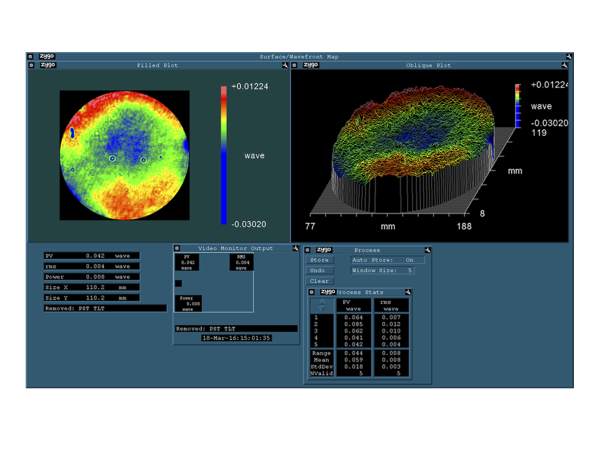Click window menu box of Process Stats
600x450 pixels.
click(x=310, y=291)
